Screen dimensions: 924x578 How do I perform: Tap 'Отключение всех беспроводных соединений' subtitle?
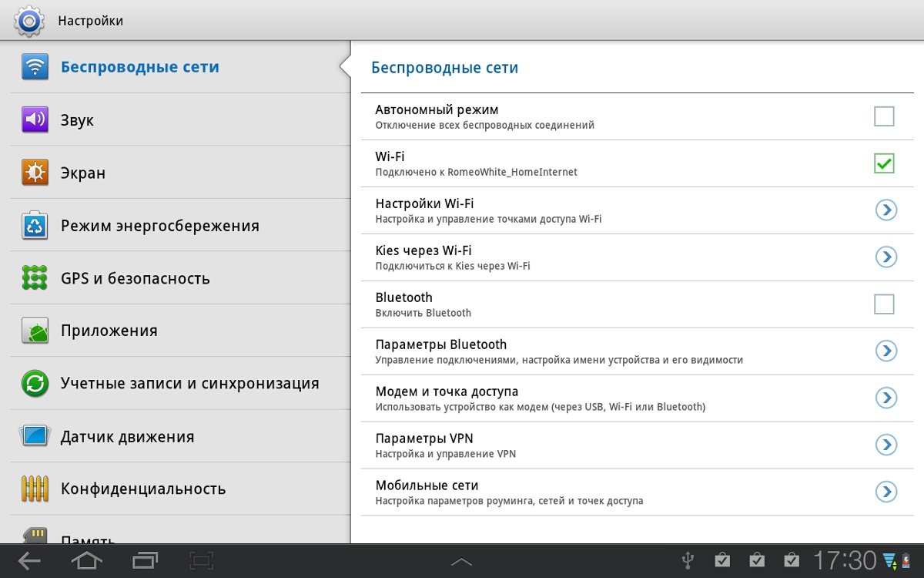tap(485, 126)
